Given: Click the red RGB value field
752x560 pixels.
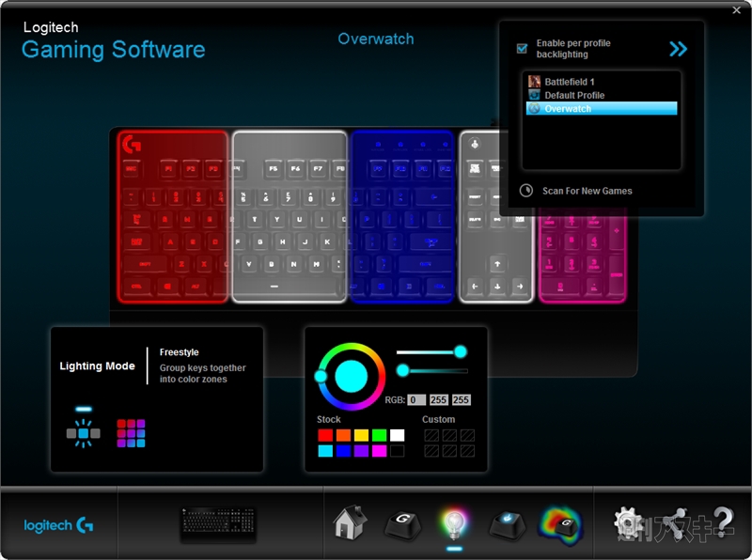Looking at the screenshot, I should pyautogui.click(x=416, y=400).
